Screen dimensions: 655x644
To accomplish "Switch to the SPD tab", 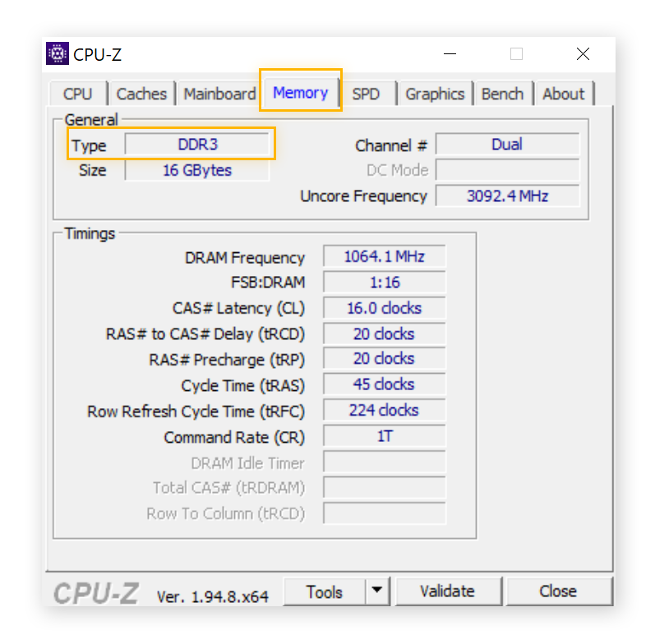I will coord(366,94).
